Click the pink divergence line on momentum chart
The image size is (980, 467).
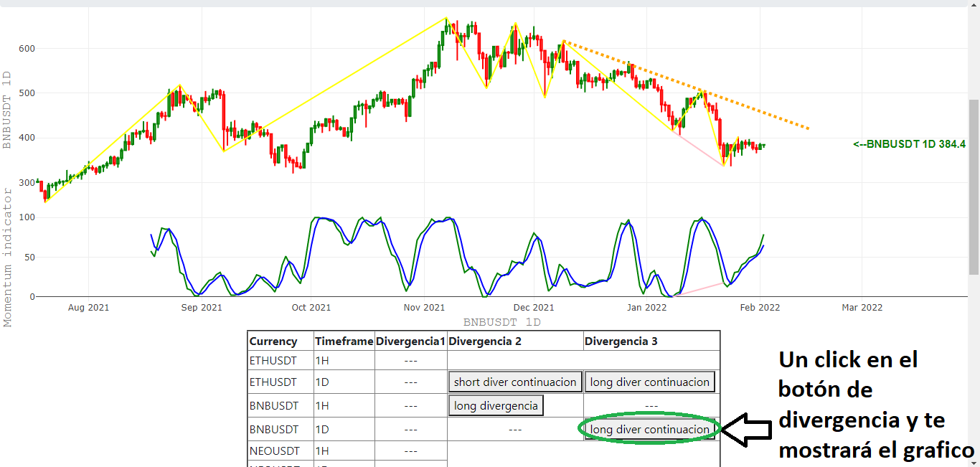[x=702, y=289]
